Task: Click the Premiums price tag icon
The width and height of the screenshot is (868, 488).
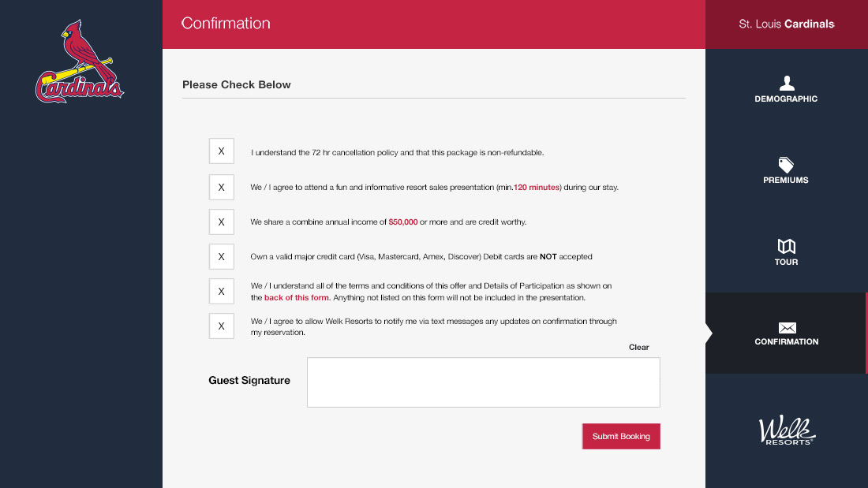Action: (786, 164)
